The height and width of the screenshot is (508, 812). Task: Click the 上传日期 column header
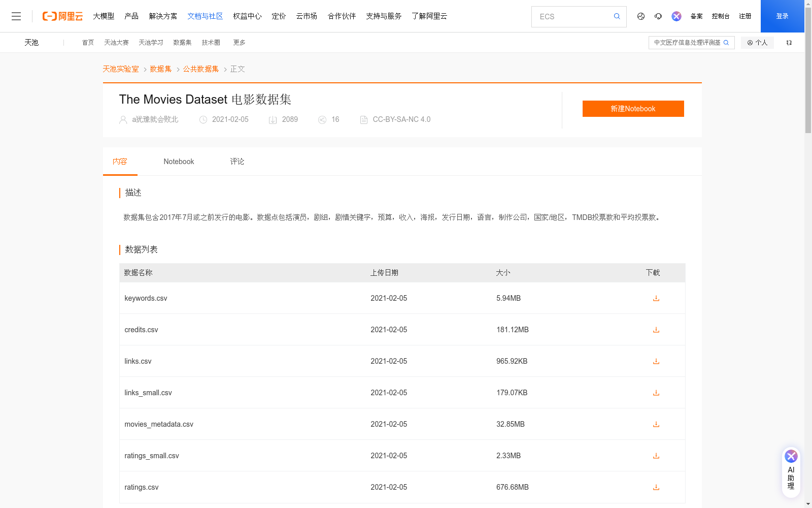tap(384, 273)
